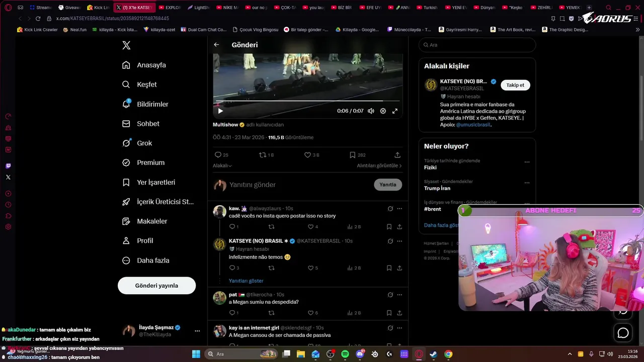Repost the main post with 1 B reposts

[x=262, y=155]
